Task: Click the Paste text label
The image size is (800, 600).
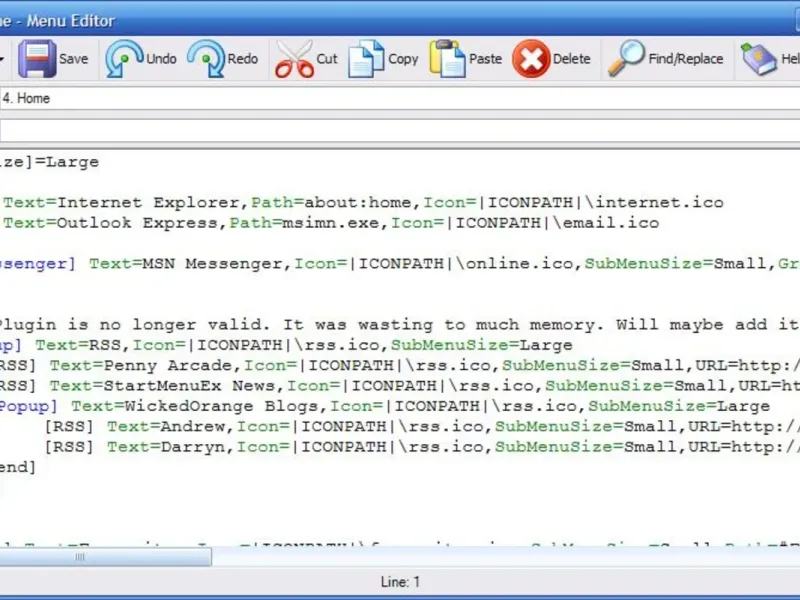Action: [485, 59]
